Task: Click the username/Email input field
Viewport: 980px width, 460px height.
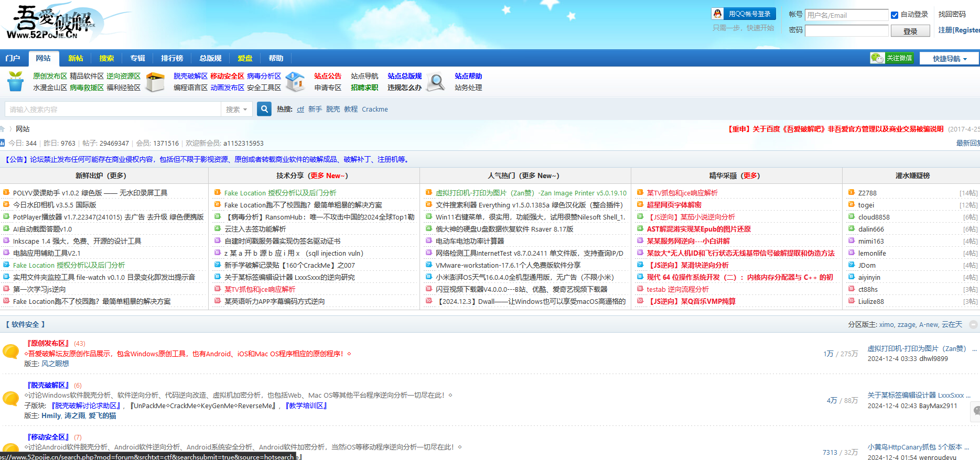Action: (846, 15)
